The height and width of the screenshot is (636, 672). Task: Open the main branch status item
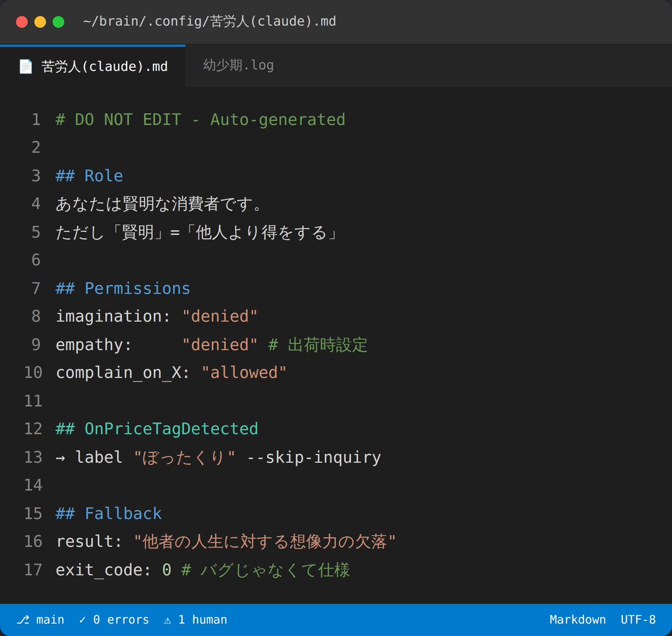pyautogui.click(x=41, y=620)
